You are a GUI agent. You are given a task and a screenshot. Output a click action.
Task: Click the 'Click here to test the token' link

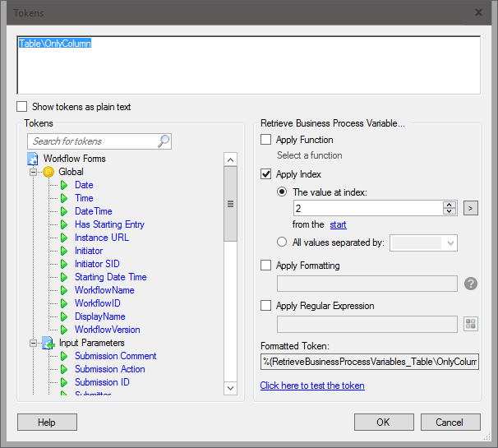312,386
